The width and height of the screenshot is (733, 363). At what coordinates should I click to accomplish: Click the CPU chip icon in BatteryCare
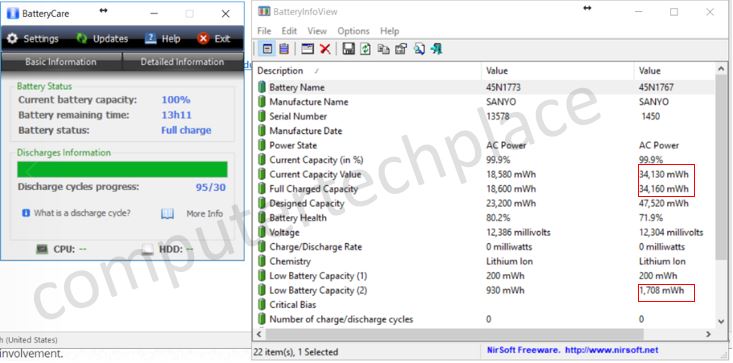[x=42, y=249]
